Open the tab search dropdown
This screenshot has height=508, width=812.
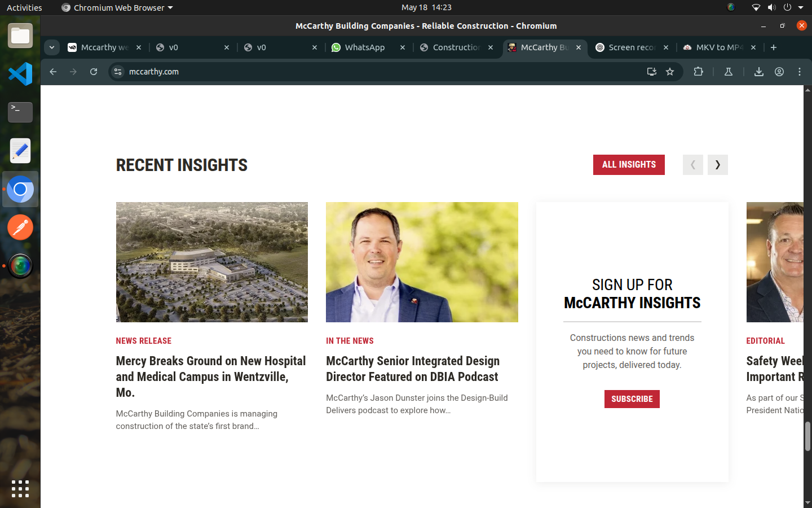pyautogui.click(x=52, y=47)
